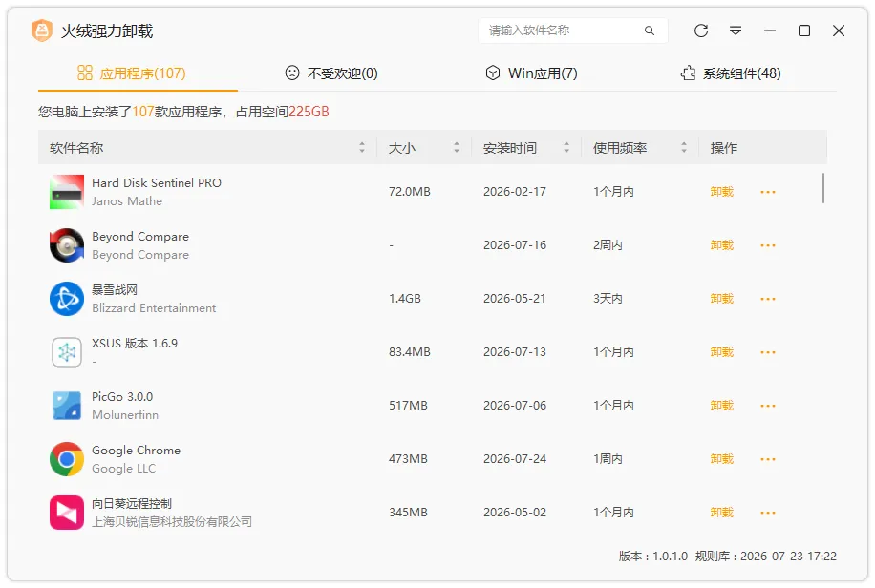
Task: Open more options for 暴雪战网
Action: (x=768, y=299)
